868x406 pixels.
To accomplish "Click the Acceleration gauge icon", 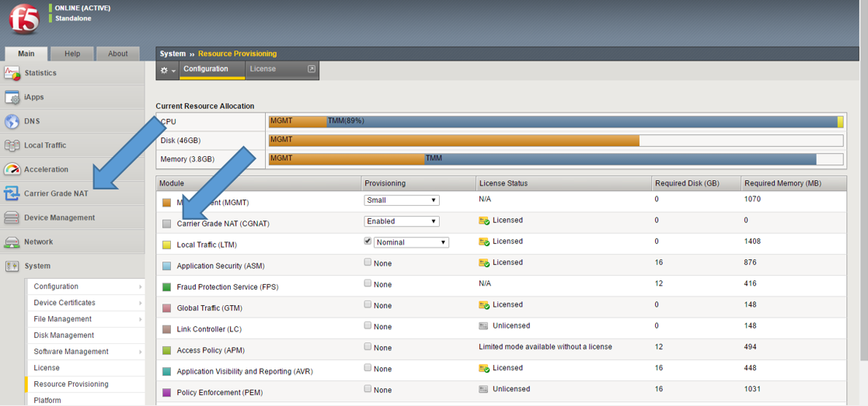I will coord(12,169).
